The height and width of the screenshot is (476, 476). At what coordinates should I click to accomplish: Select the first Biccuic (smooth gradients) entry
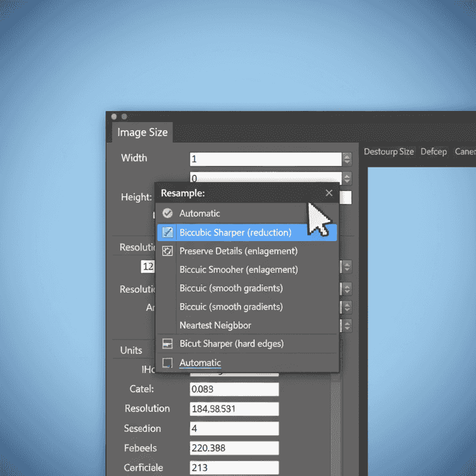click(231, 288)
